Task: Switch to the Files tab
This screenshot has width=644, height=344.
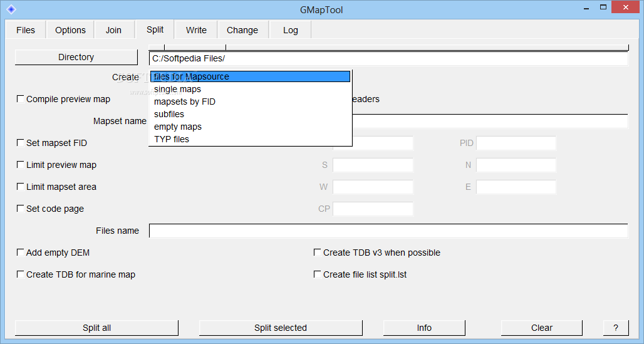Action: pos(26,30)
